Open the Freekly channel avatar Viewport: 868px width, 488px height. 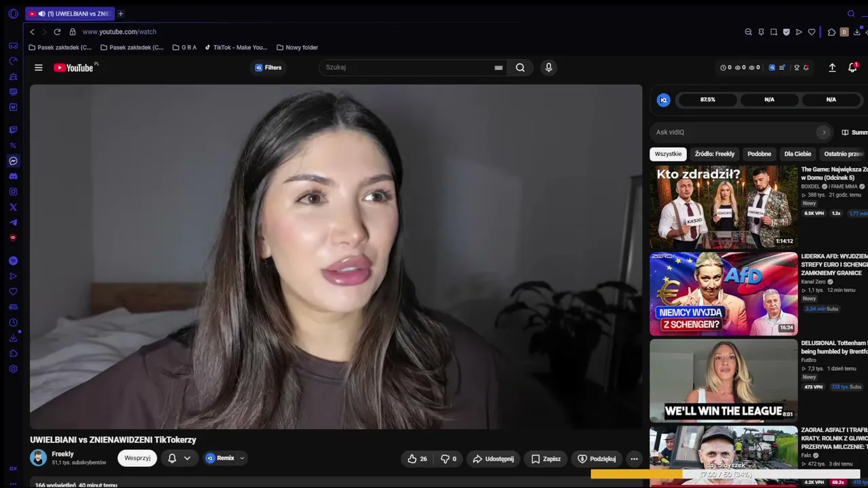click(x=39, y=458)
